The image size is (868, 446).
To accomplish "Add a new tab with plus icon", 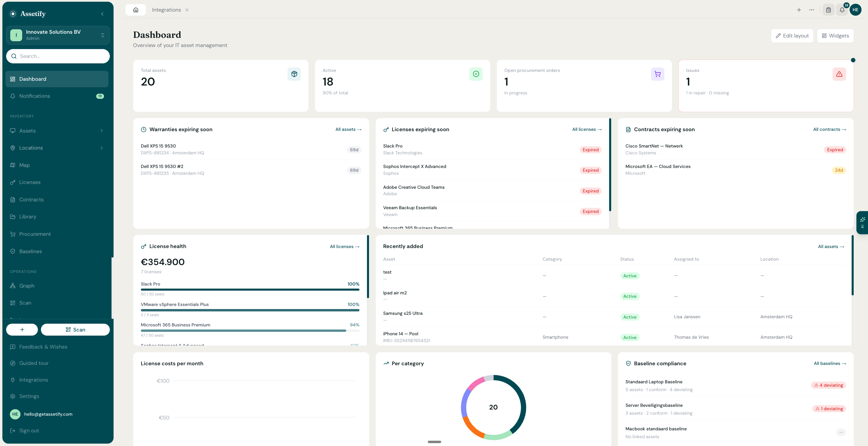I will pos(799,10).
